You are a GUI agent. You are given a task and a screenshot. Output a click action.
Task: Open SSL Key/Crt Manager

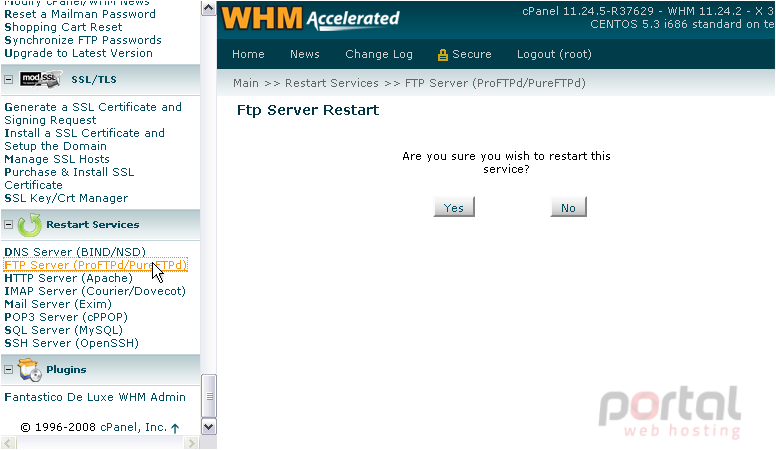(66, 198)
